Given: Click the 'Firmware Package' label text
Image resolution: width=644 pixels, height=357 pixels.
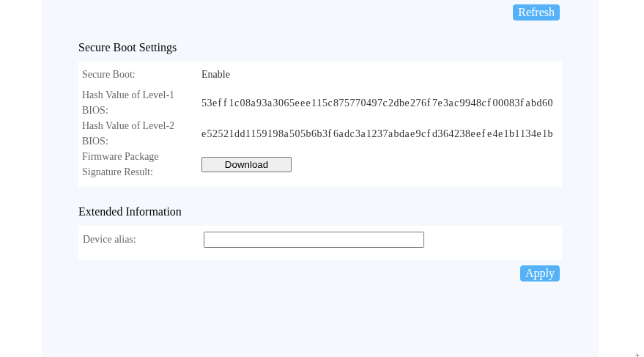Looking at the screenshot, I should pos(120,157).
